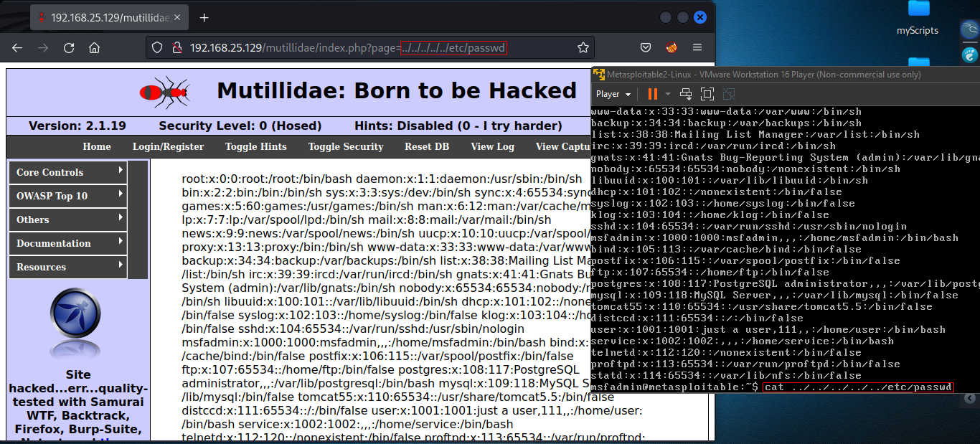Expand the power options arrow beside pause
Viewport: 980px width, 444px height.
tap(668, 94)
